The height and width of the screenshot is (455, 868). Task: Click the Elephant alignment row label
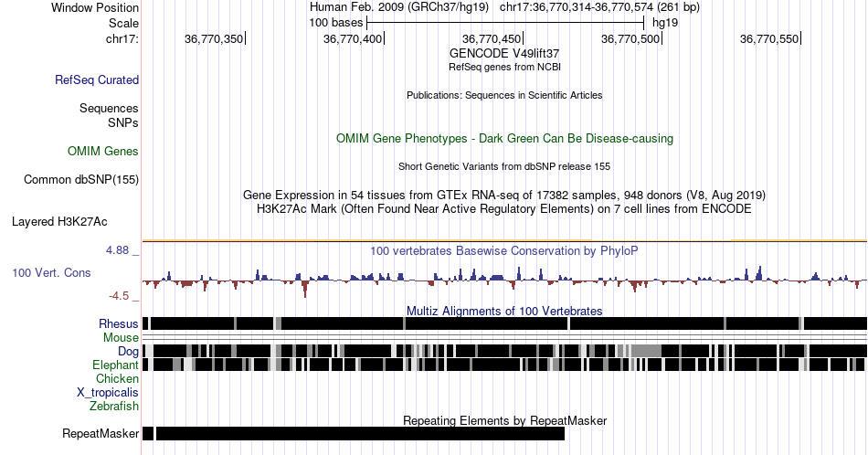coord(115,365)
